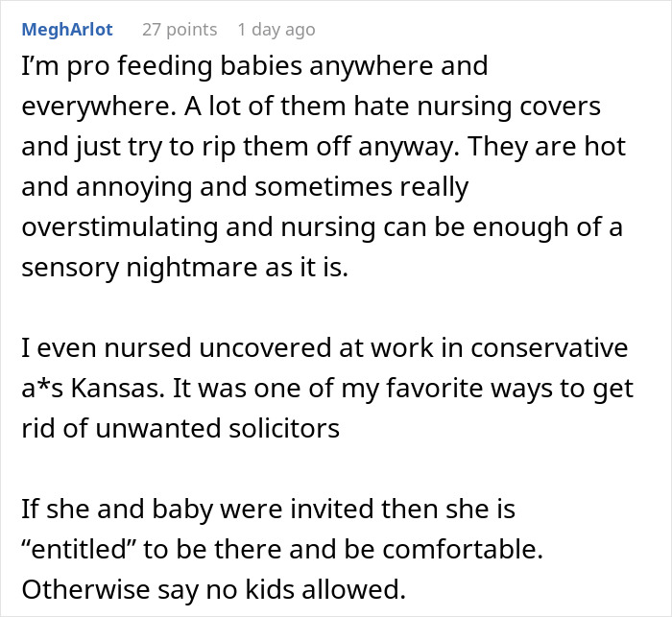
Task: Open the MeghArlot user profile link
Action: (67, 30)
